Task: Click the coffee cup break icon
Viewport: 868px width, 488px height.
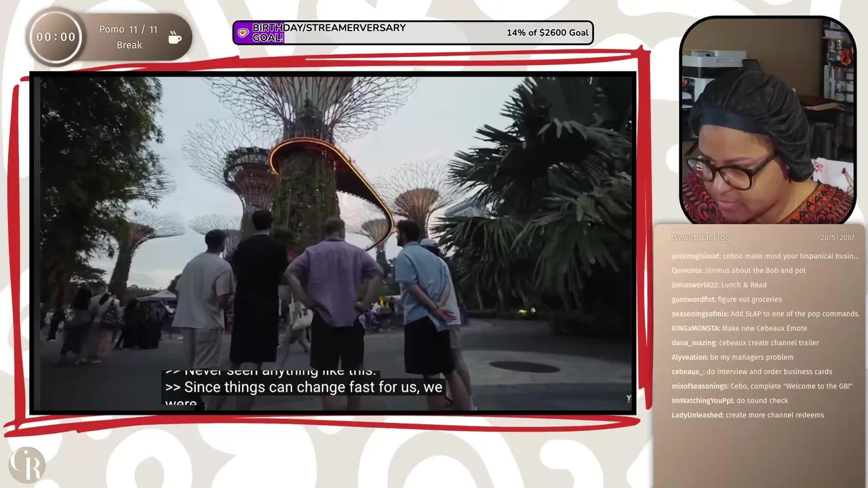Action: pos(175,37)
